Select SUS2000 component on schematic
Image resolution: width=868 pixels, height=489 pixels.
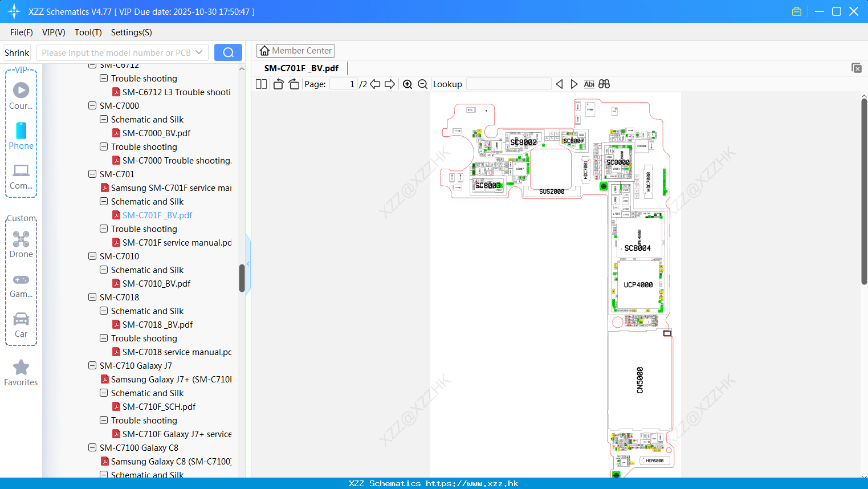(x=552, y=191)
